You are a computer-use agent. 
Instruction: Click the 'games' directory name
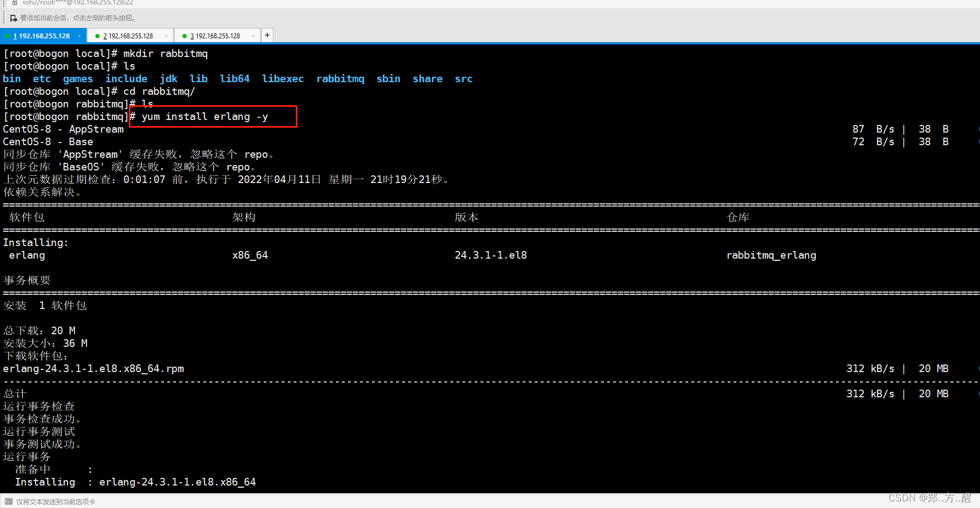coord(78,79)
